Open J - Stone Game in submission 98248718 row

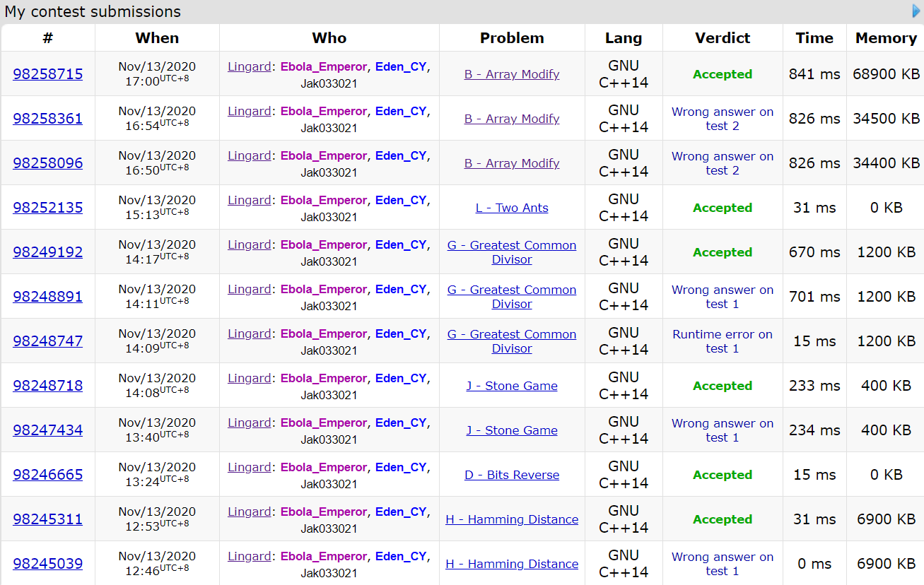tap(512, 386)
